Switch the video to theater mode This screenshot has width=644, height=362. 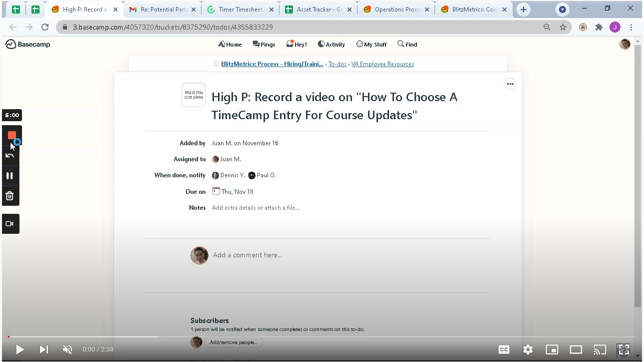(576, 349)
